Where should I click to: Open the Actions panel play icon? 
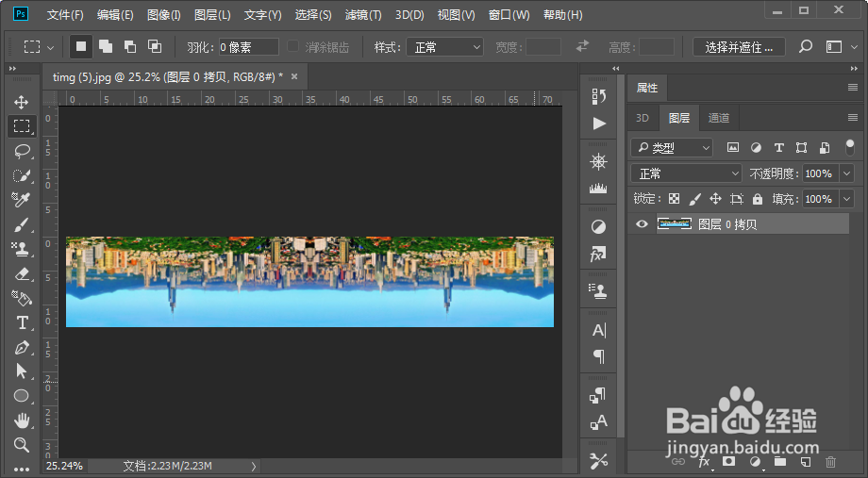[x=599, y=123]
